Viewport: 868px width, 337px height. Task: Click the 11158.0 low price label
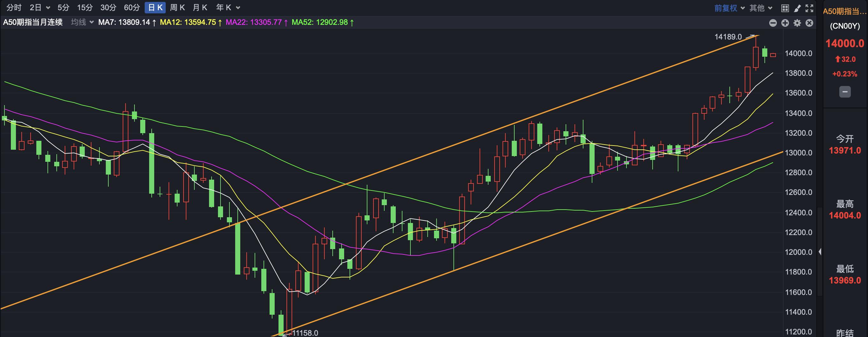coord(305,333)
